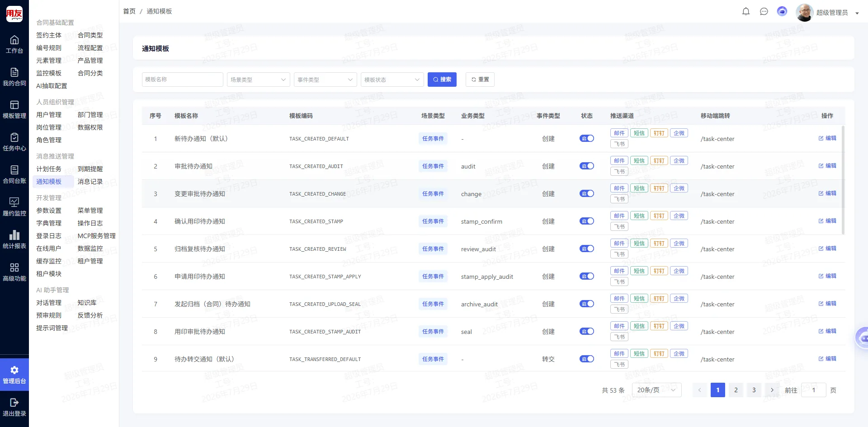Go to next page arrow in pagination
Image resolution: width=868 pixels, height=427 pixels.
coord(772,390)
